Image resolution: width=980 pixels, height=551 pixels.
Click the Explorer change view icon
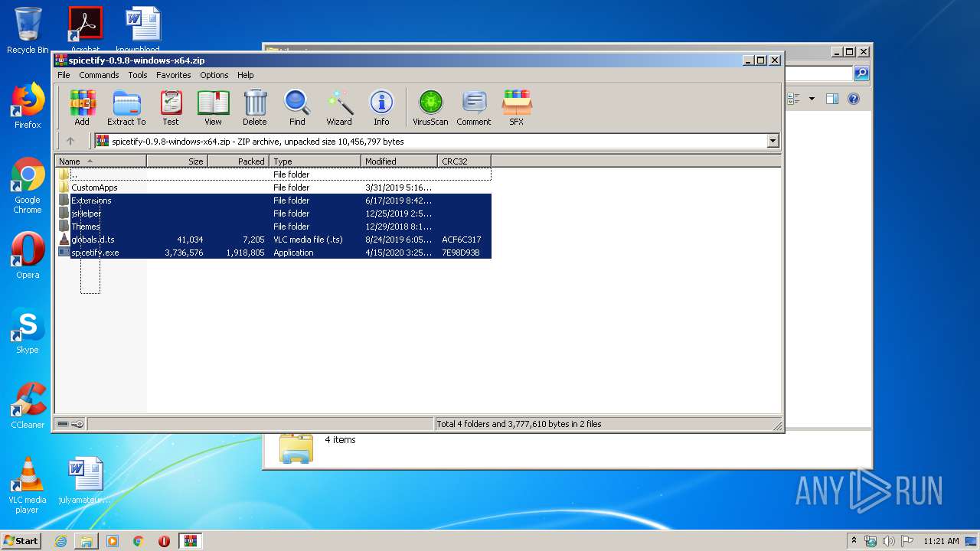tap(793, 99)
